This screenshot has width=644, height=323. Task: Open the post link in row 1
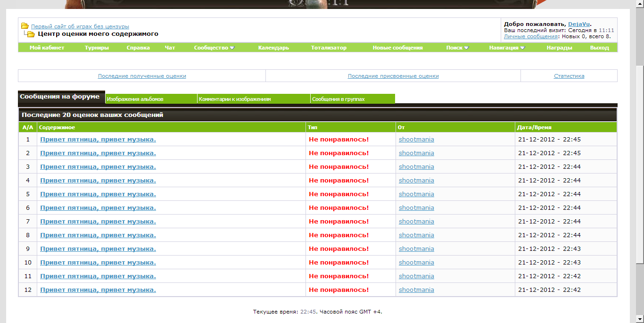click(x=98, y=140)
